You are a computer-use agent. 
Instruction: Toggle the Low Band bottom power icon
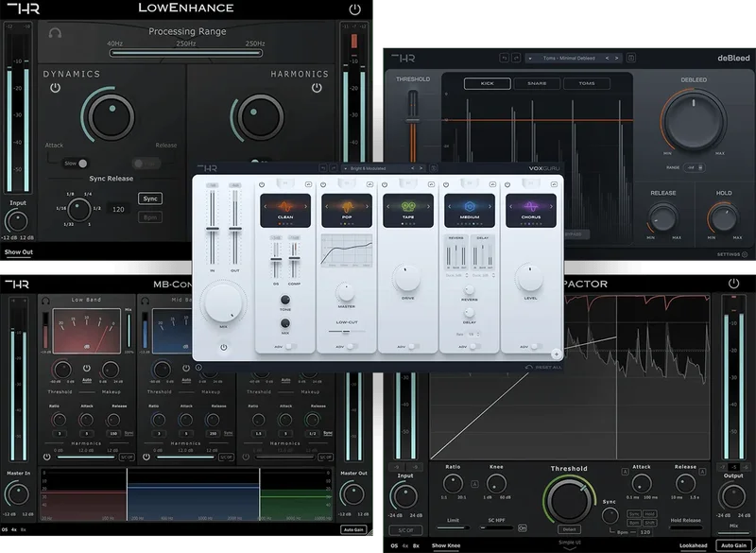click(46, 457)
